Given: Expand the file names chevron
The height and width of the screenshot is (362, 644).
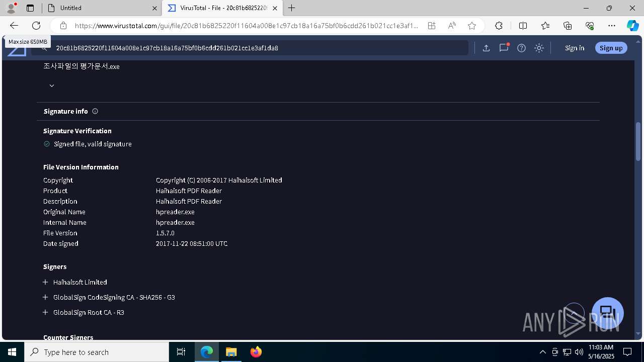Looking at the screenshot, I should point(51,85).
